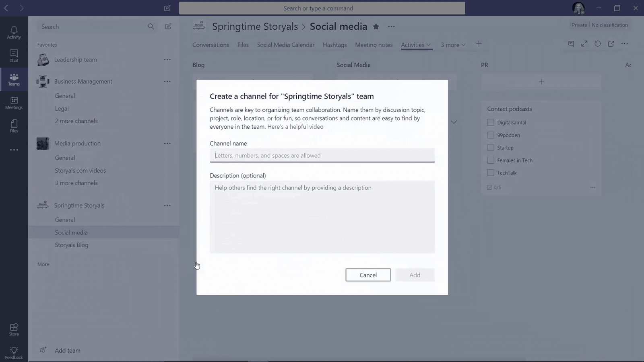Open the tab conversation icon
Screen dimensions: 644x362
coord(571,44)
